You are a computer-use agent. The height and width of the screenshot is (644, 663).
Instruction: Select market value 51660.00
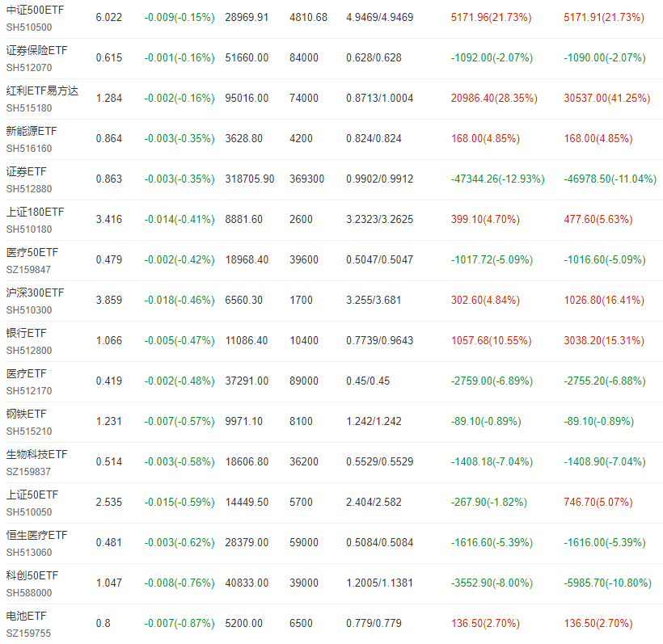point(247,58)
